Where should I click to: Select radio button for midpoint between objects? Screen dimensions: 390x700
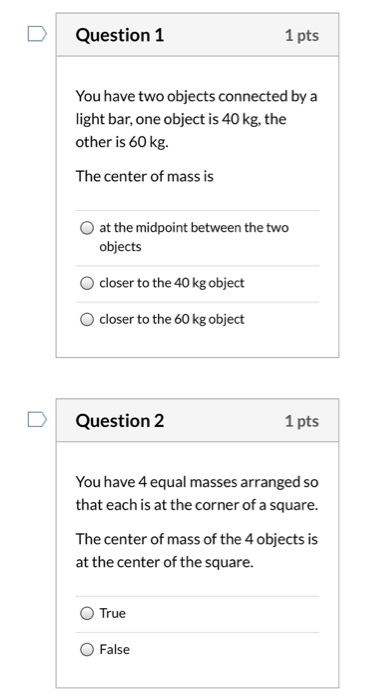pos(87,228)
